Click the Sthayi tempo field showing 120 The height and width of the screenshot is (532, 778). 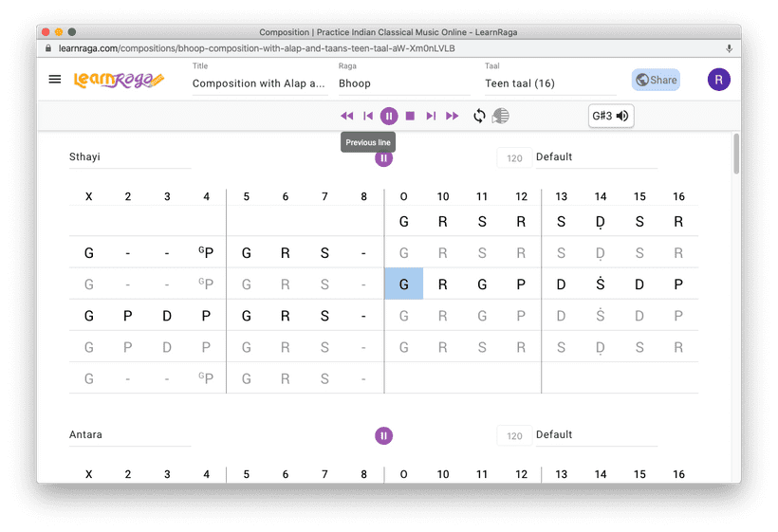pos(514,158)
